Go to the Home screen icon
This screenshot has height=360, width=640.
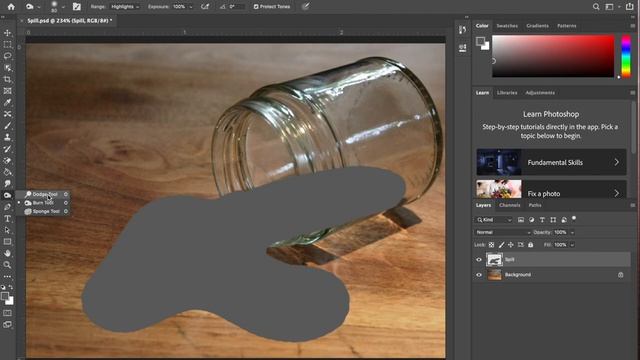pyautogui.click(x=11, y=7)
